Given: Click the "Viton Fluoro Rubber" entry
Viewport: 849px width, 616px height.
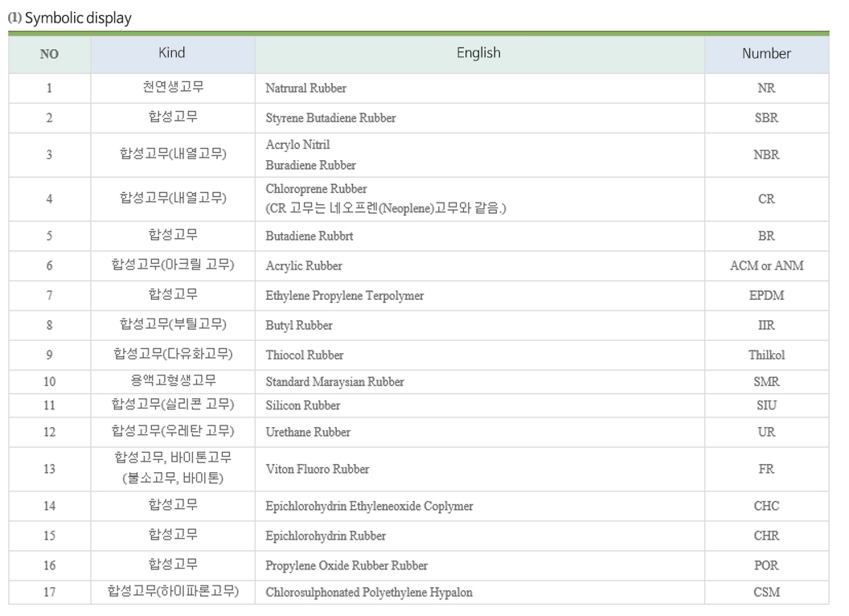Looking at the screenshot, I should tap(318, 470).
